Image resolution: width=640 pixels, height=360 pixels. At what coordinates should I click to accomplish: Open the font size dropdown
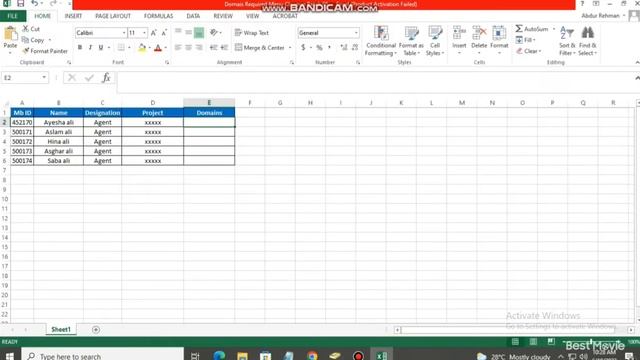(144, 33)
